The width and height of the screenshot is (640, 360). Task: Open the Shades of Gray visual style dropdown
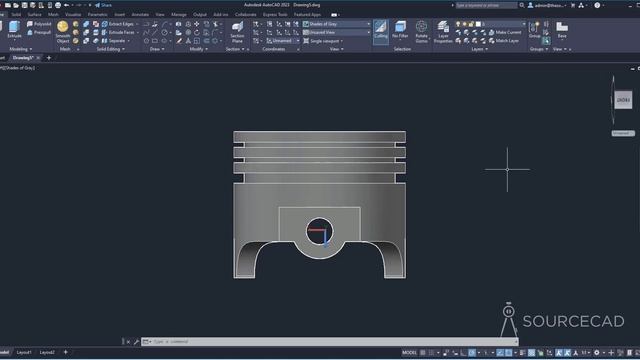point(336,24)
